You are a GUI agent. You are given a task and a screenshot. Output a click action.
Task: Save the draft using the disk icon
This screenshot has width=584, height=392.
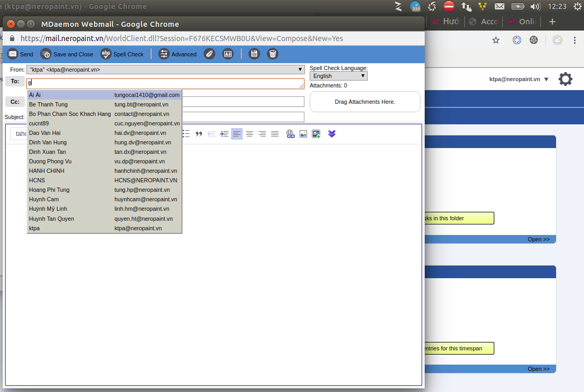(254, 54)
